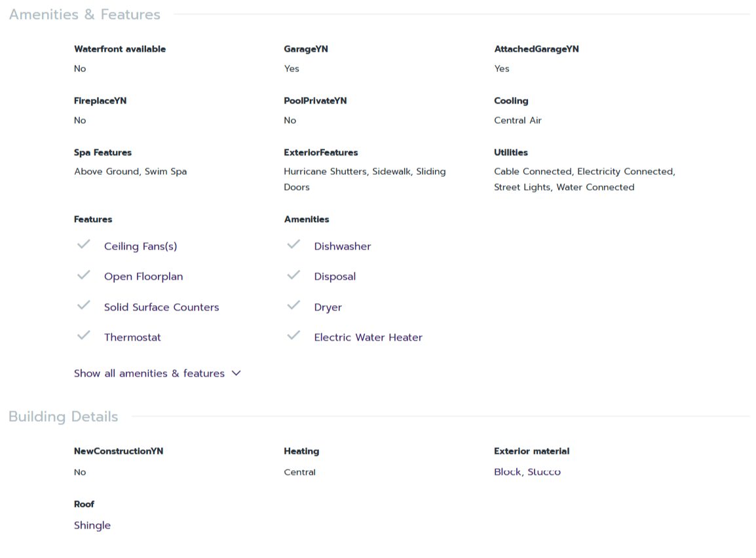This screenshot has height=558, width=756.
Task: Open the Ceiling Fans(s) feature link
Action: pos(140,246)
